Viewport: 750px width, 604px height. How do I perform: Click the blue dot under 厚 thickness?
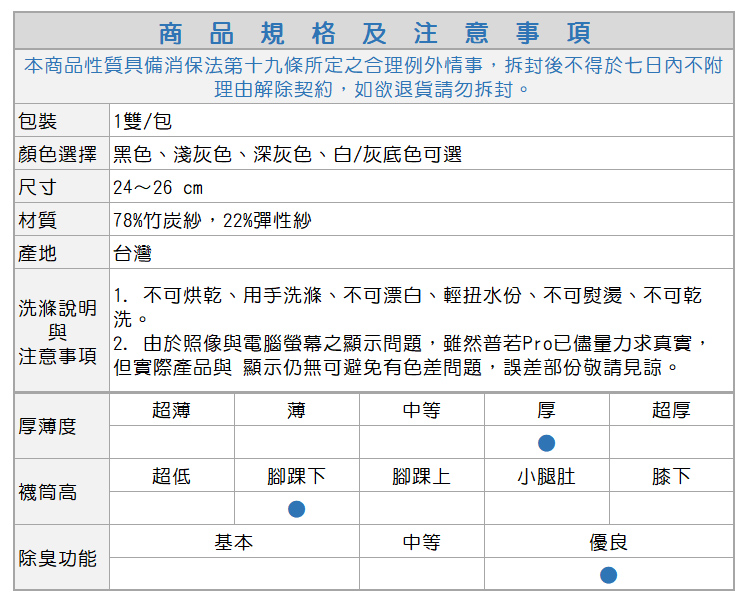[546, 443]
